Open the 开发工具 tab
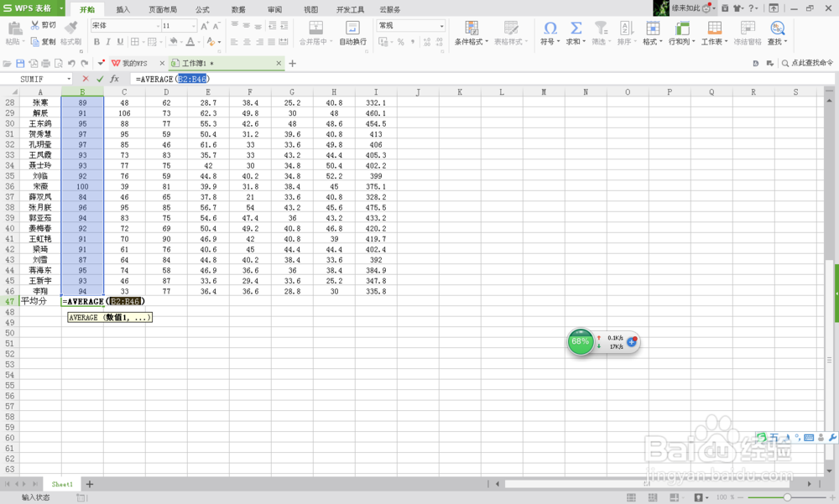 pyautogui.click(x=350, y=9)
